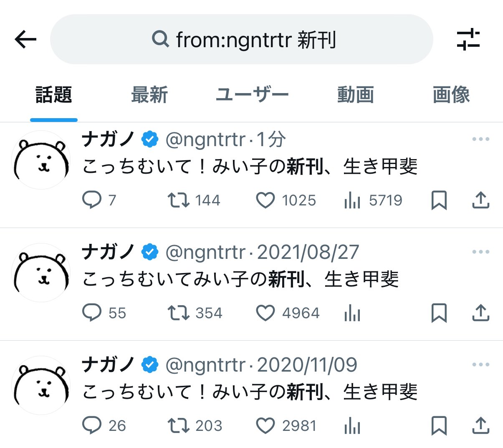Open more options for 1分 tweet
Viewport: 503px width, 448px height.
click(480, 139)
